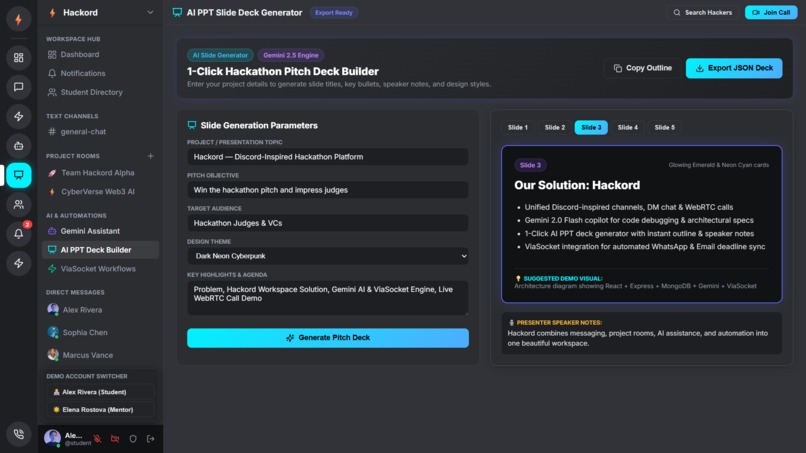Switch to Slide 4 tab
Screen dimensions: 806x453
click(628, 128)
